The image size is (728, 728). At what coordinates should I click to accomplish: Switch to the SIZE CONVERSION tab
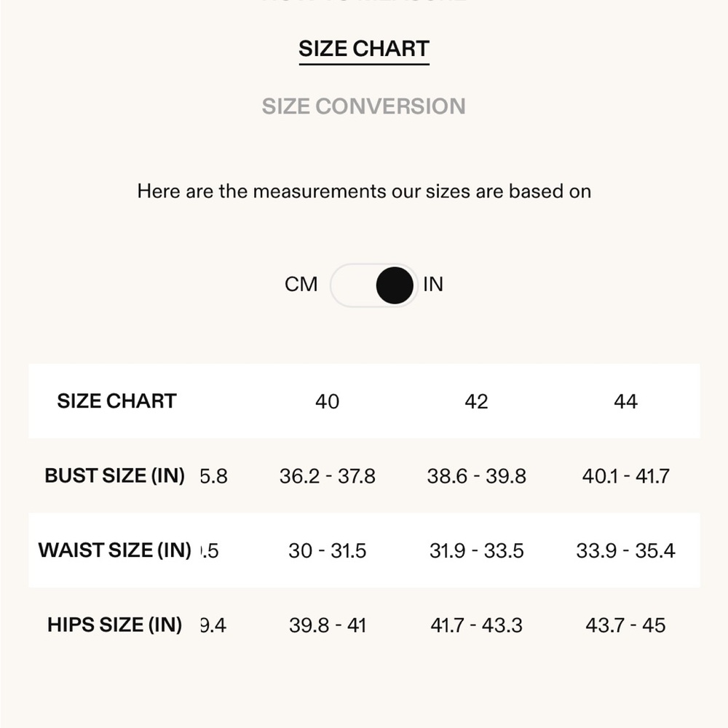click(363, 106)
